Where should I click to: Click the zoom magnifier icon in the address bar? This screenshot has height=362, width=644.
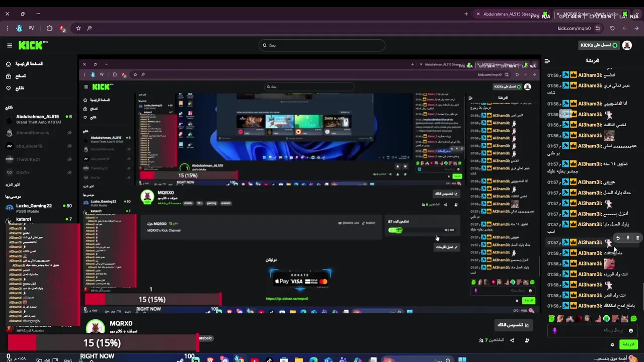click(89, 28)
